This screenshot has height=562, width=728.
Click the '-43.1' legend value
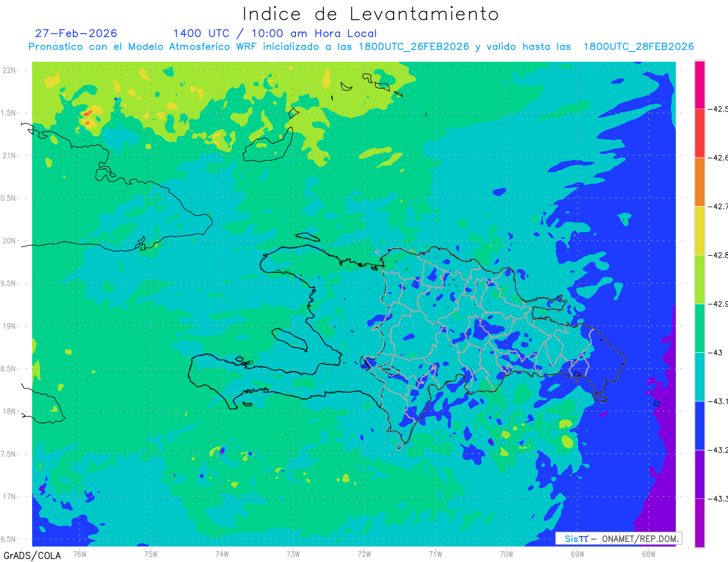(x=718, y=401)
